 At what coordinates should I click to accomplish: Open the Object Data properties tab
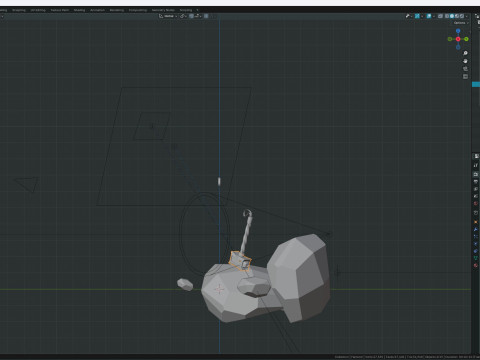(476, 258)
